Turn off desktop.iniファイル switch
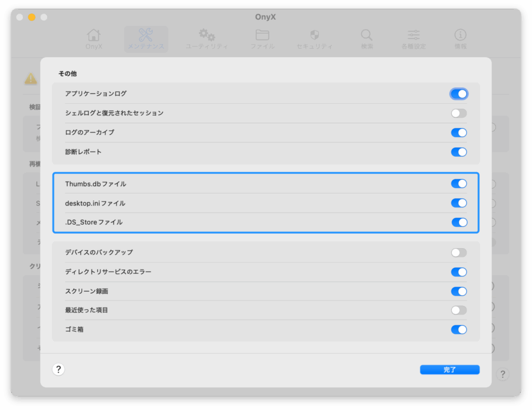 click(459, 203)
